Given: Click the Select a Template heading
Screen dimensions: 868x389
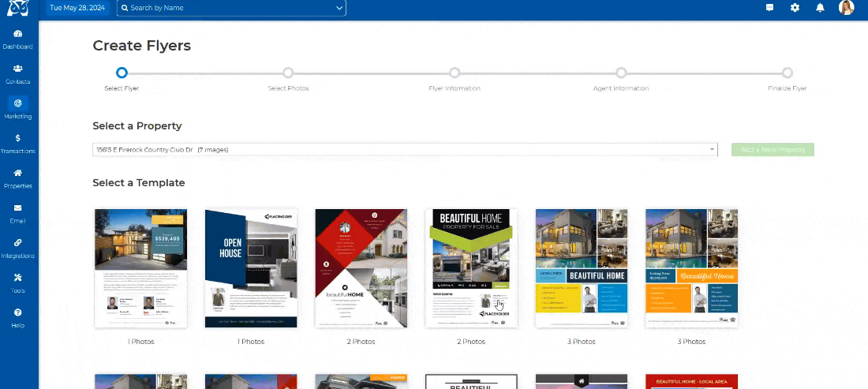Looking at the screenshot, I should (138, 182).
